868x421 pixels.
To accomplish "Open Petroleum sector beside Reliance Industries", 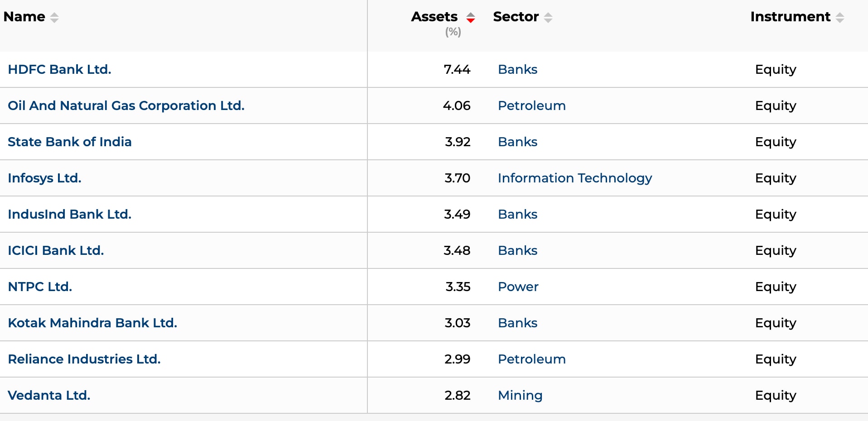I will click(532, 359).
